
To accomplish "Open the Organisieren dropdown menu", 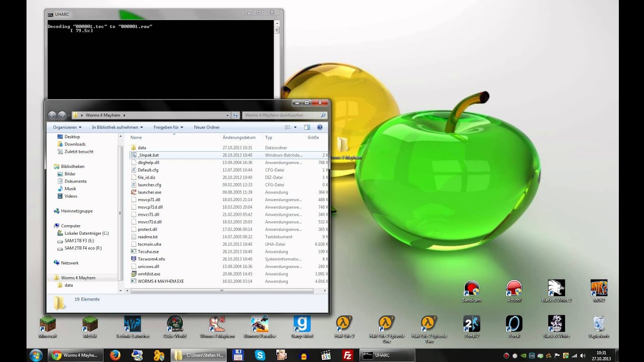I will (67, 127).
